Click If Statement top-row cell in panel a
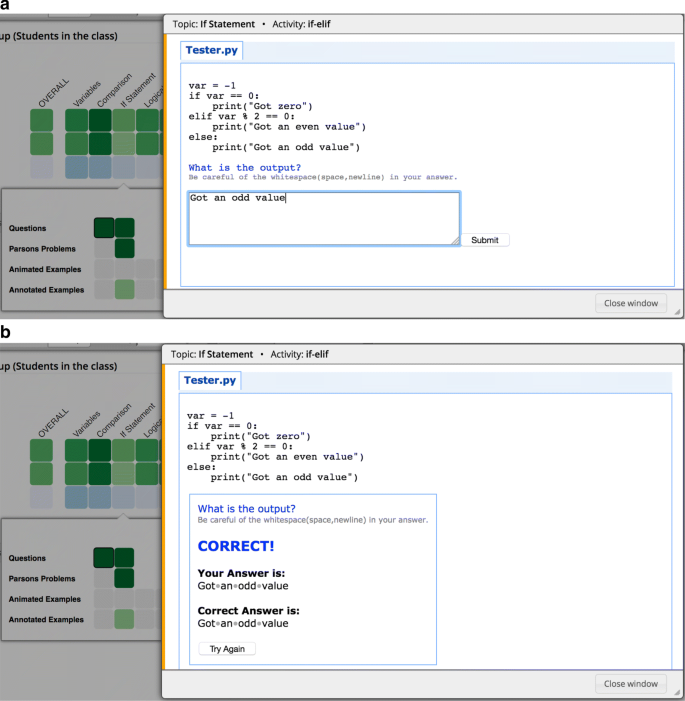This screenshot has height=701, width=685. (124, 120)
